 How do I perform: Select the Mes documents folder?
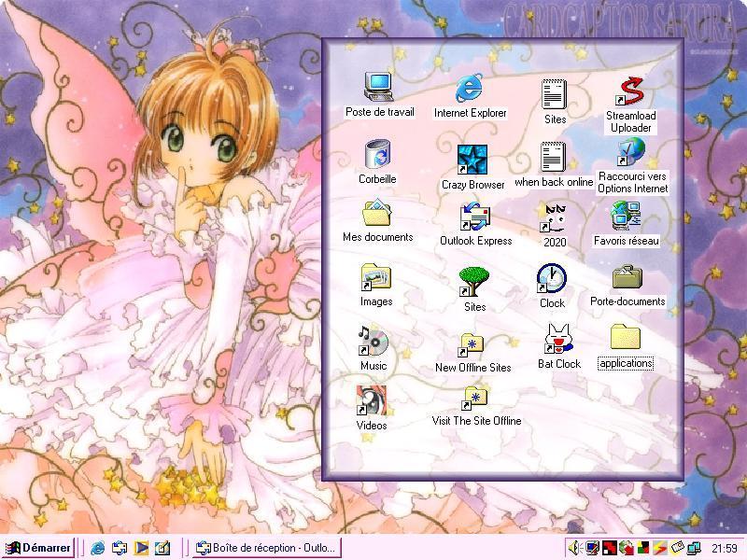[x=378, y=222]
